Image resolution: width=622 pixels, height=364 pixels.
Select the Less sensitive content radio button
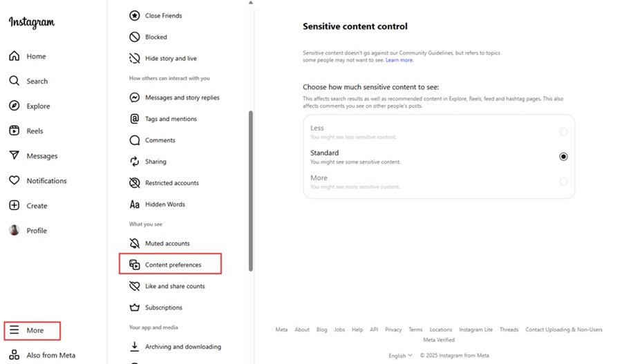pyautogui.click(x=563, y=132)
